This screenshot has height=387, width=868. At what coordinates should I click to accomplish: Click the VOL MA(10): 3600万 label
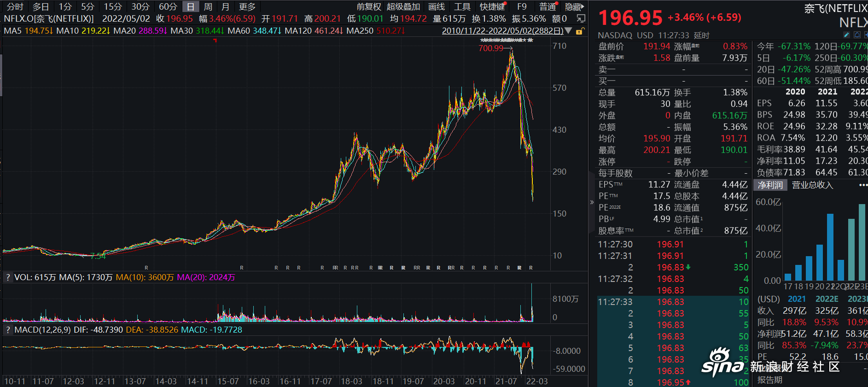coord(145,277)
